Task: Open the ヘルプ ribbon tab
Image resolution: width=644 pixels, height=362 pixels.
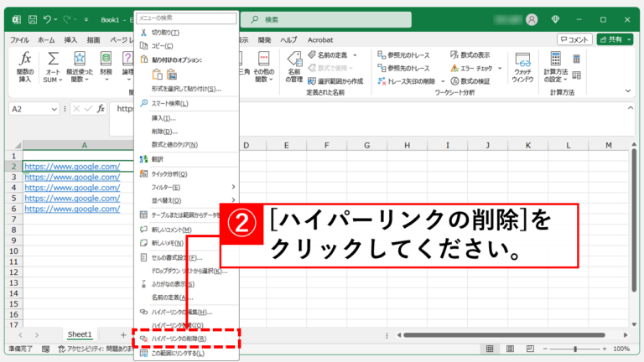Action: (288, 39)
